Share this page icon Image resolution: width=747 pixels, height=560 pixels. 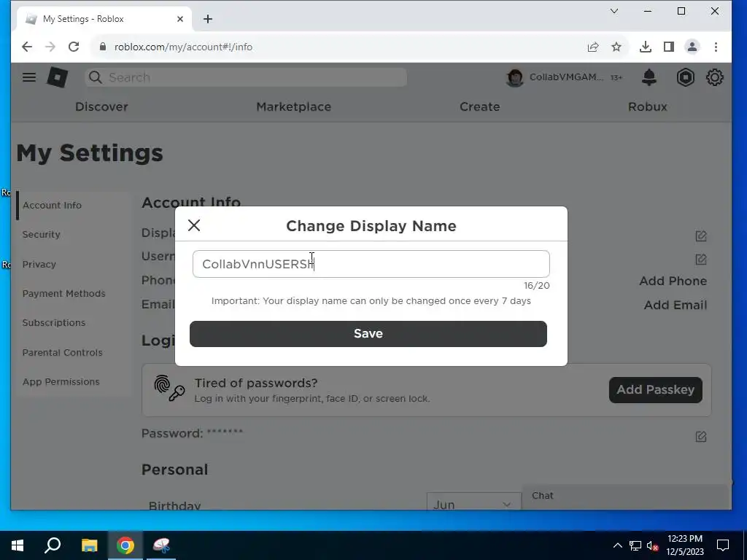592,47
